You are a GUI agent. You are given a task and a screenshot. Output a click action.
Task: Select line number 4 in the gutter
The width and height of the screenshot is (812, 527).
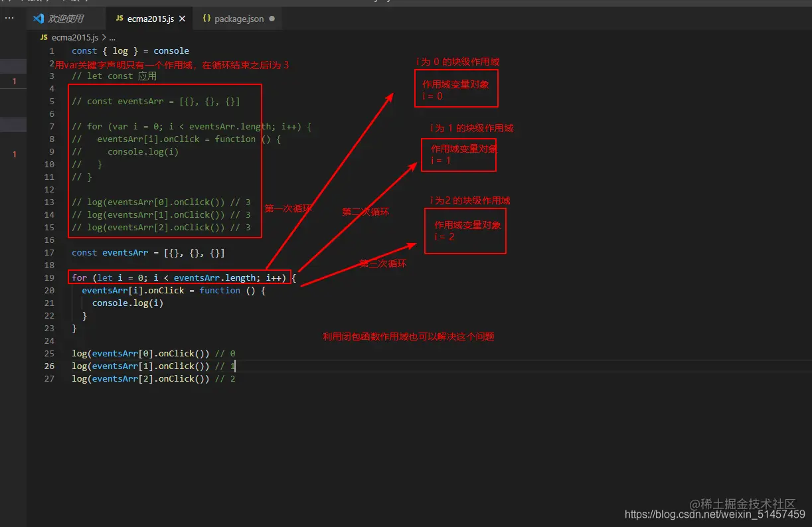52,89
